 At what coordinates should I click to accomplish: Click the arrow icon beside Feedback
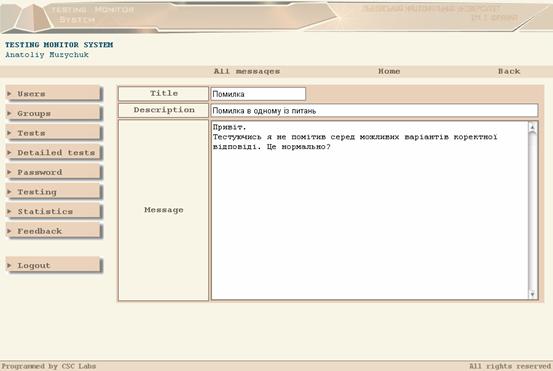pyautogui.click(x=10, y=231)
